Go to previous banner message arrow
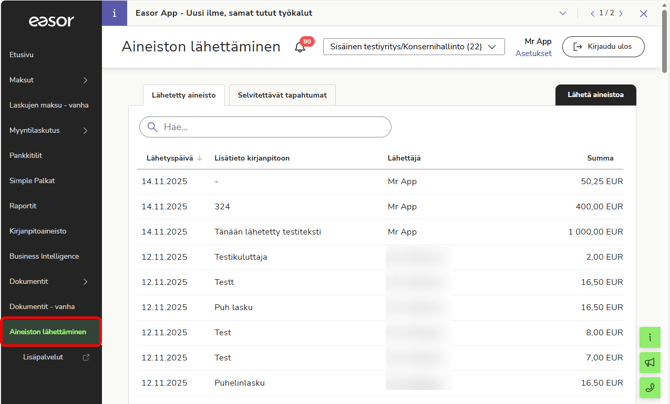670x404 pixels. (592, 14)
